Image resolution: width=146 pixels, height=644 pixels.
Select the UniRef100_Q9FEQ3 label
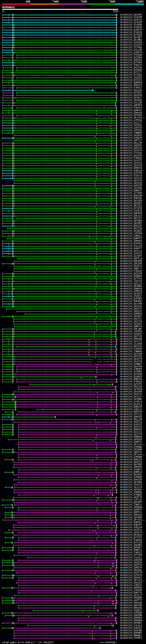(x=131, y=60)
